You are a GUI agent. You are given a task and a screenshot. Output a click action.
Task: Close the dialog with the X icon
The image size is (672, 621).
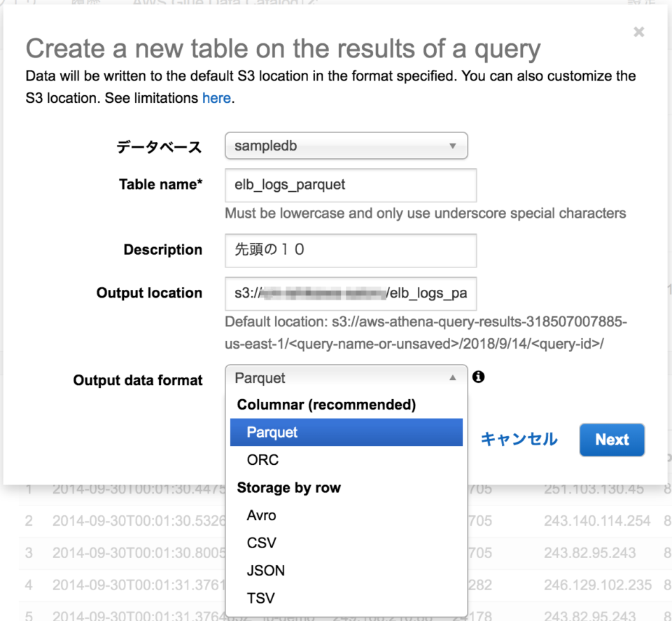(638, 32)
